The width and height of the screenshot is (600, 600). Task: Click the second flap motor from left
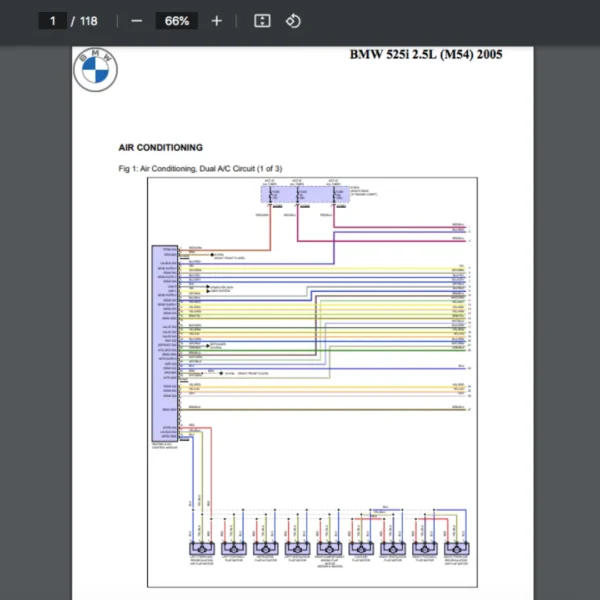233,549
